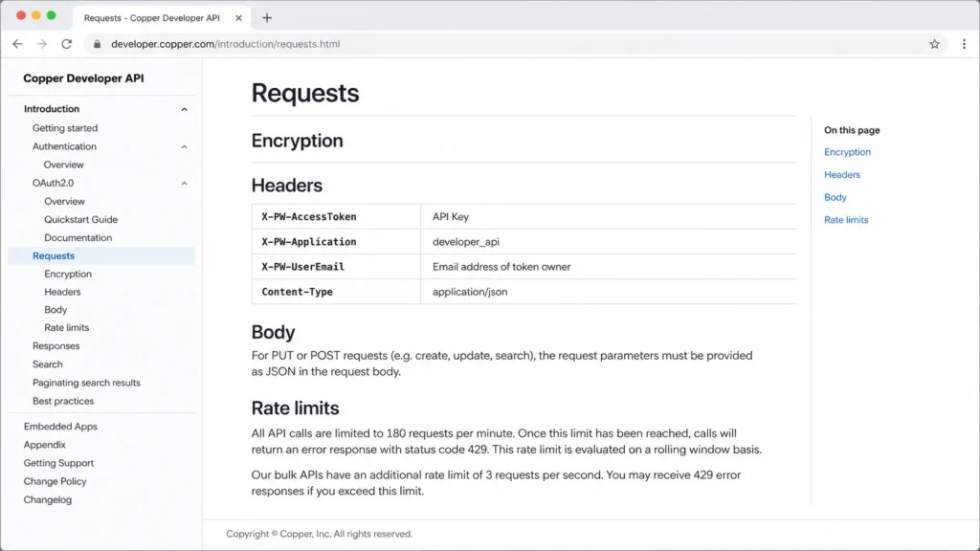Jump to Body in the left sidebar
Screen dimensions: 980x551
pyautogui.click(x=56, y=310)
